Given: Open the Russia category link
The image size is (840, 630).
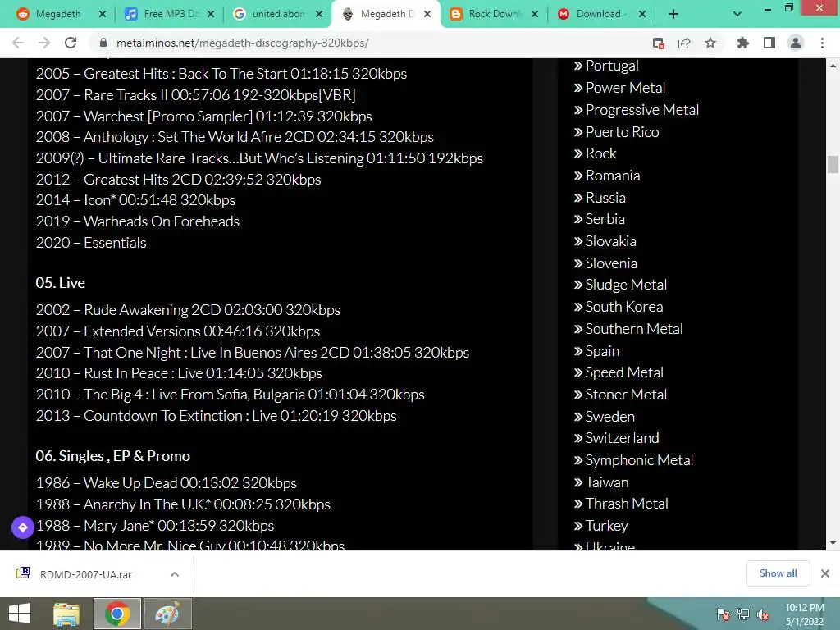Looking at the screenshot, I should tap(605, 198).
